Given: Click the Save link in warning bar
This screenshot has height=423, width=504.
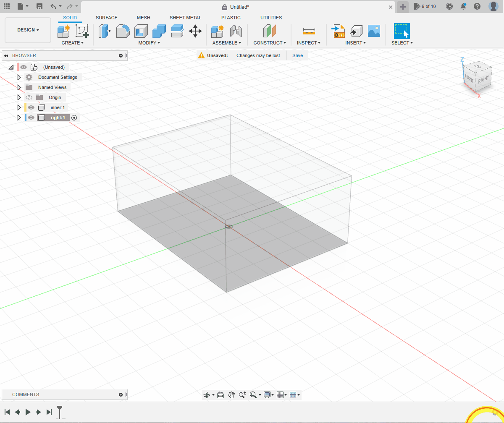Looking at the screenshot, I should pos(297,55).
